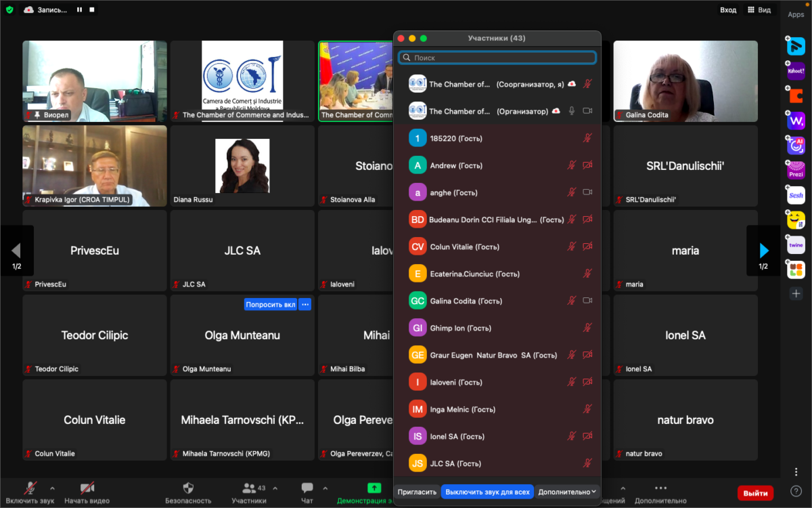
Task: Open the W, purple app icon
Action: pyautogui.click(x=796, y=121)
